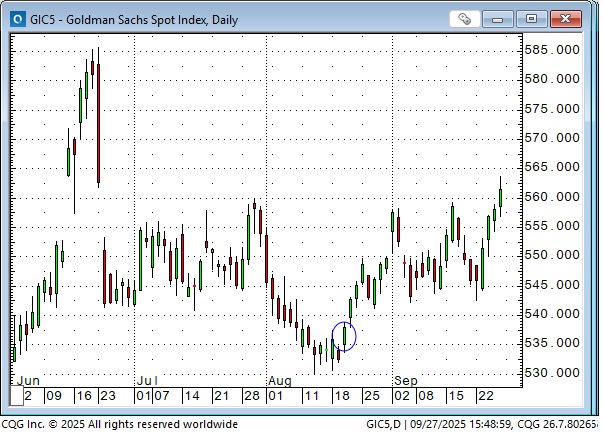This screenshot has height=433, width=603.
Task: Click the 545.000 price axis label
Action: (x=552, y=285)
